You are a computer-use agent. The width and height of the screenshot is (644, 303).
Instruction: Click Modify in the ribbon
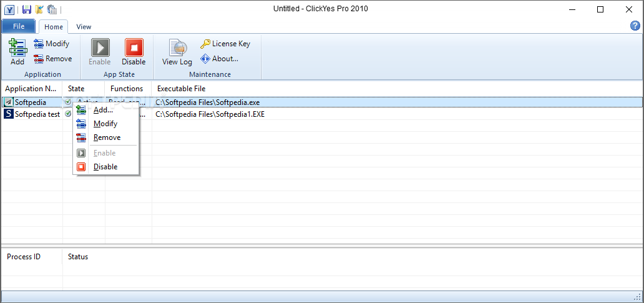(x=52, y=44)
